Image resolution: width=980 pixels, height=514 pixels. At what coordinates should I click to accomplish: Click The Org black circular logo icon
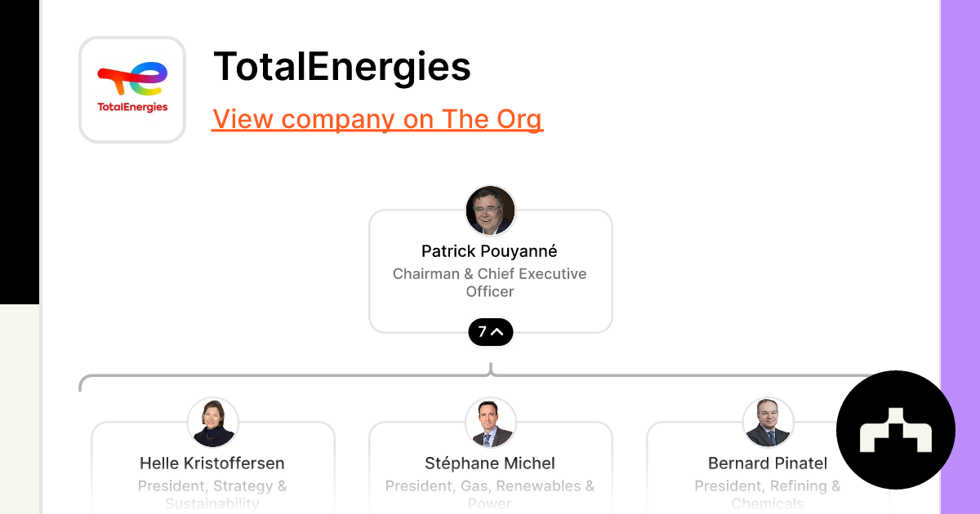(896, 430)
